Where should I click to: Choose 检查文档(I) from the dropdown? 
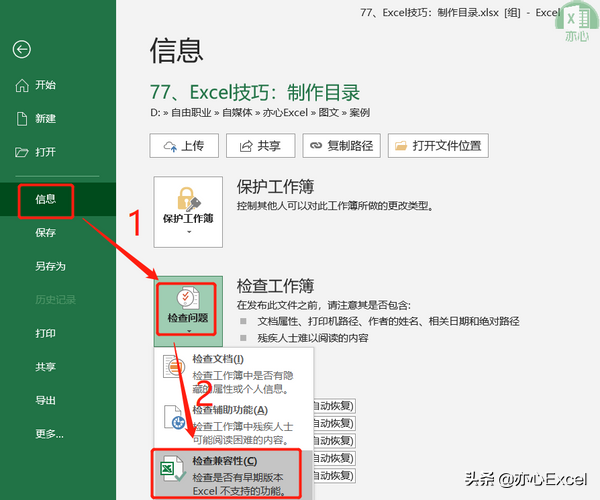click(234, 374)
